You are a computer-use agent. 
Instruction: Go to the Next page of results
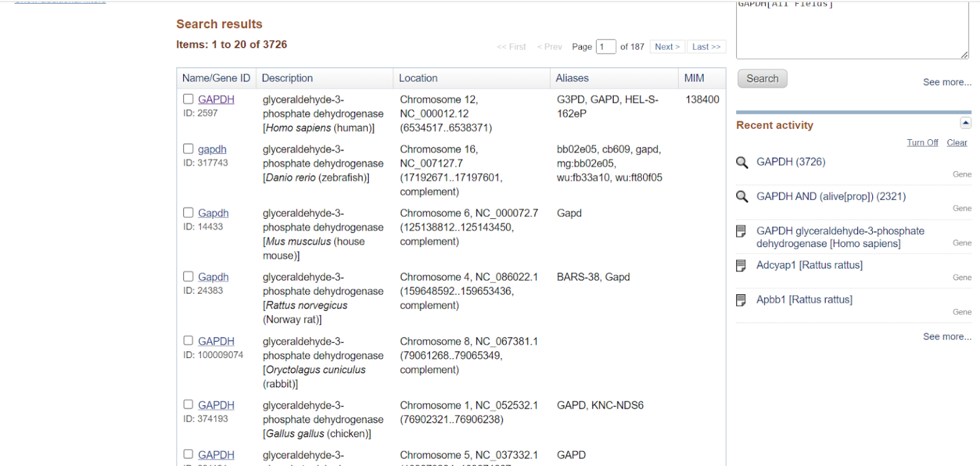pyautogui.click(x=667, y=46)
